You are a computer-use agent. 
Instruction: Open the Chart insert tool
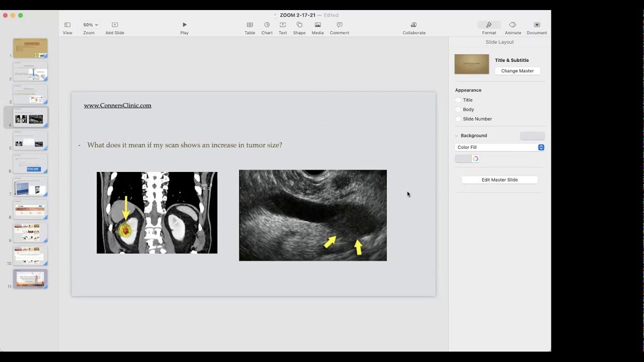(267, 25)
